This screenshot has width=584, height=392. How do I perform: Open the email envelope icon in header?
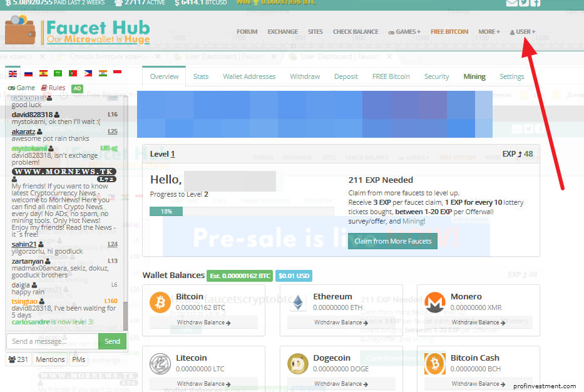511,3
